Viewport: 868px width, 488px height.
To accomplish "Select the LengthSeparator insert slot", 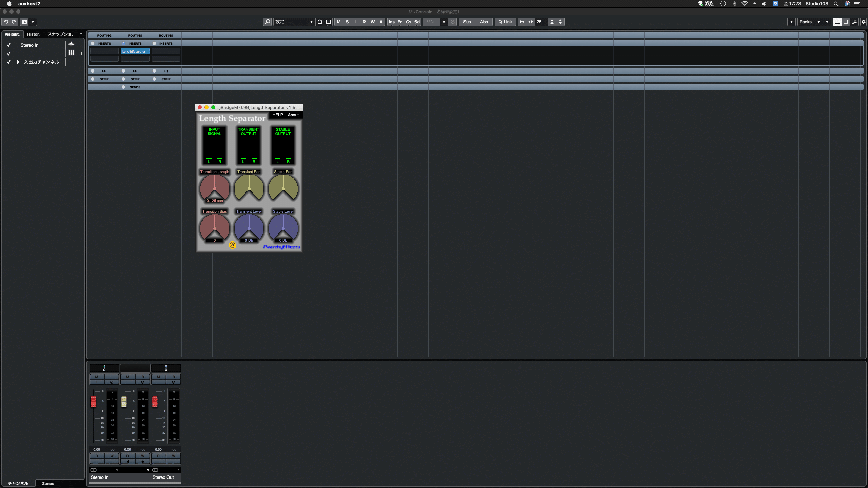I will pos(135,51).
